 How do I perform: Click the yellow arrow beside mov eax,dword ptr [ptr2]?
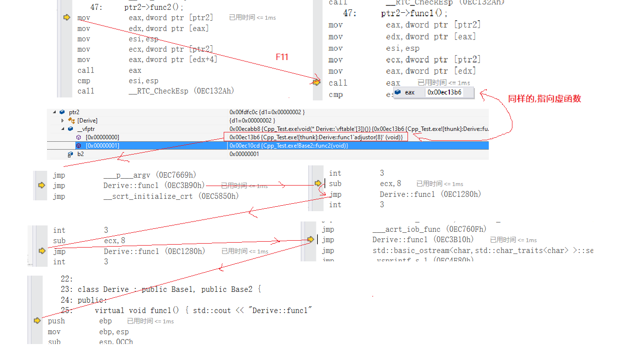[x=67, y=18]
